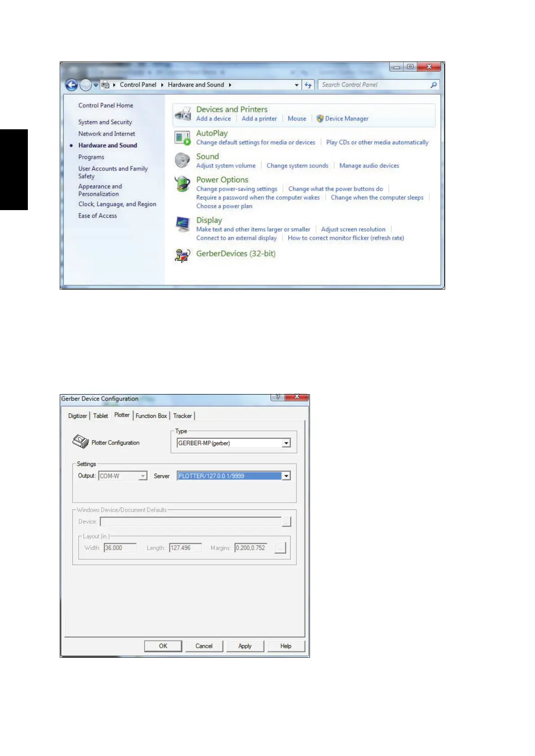Click the layout Width field
This screenshot has width=535, height=756.
click(120, 548)
